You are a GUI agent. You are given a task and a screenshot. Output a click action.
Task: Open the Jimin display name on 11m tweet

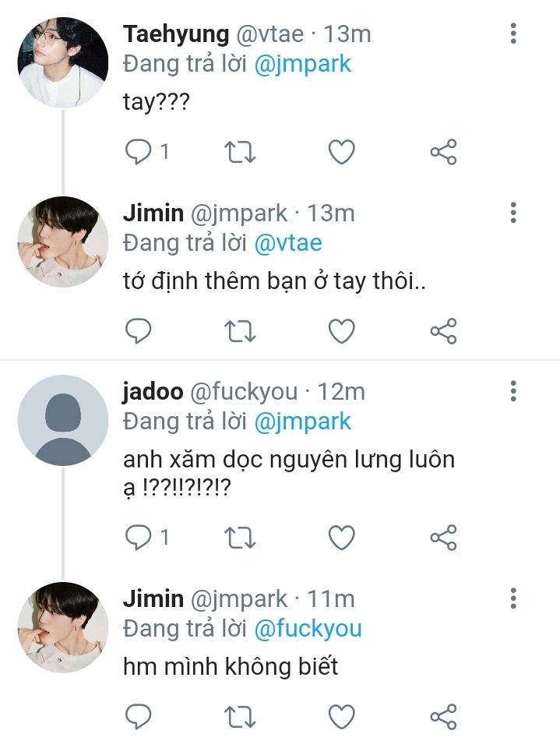click(153, 599)
